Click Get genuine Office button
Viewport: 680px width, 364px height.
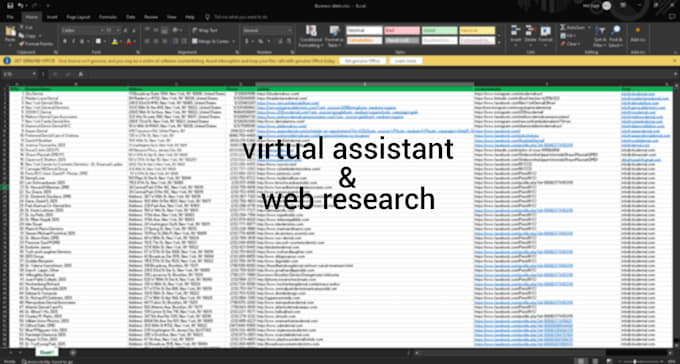pos(362,61)
